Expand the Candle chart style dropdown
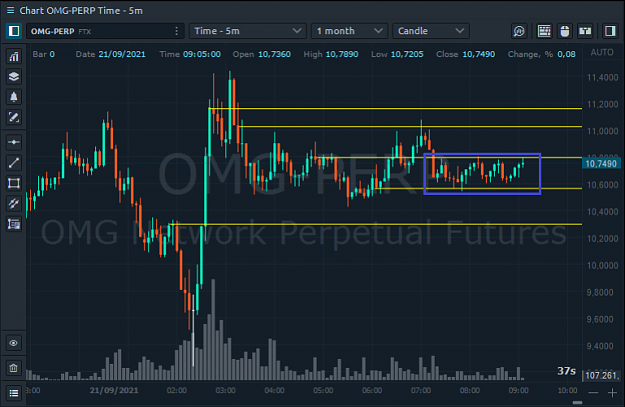Image resolution: width=625 pixels, height=407 pixels. (x=431, y=31)
